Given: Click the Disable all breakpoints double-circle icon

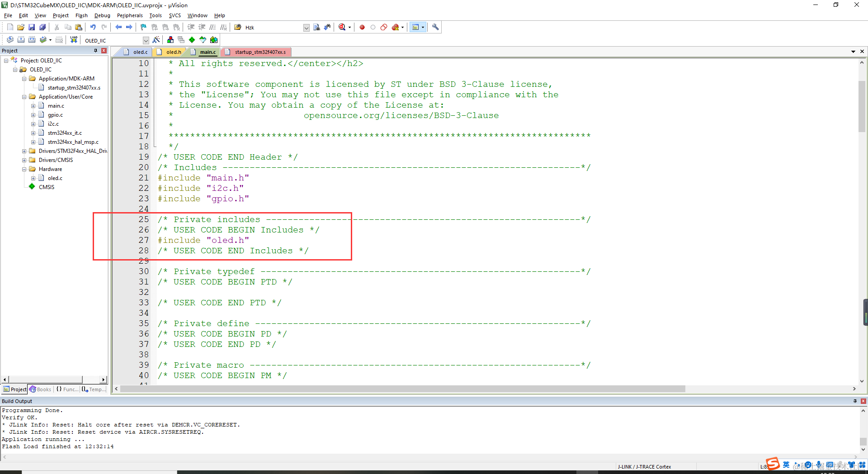Looking at the screenshot, I should pos(384,27).
